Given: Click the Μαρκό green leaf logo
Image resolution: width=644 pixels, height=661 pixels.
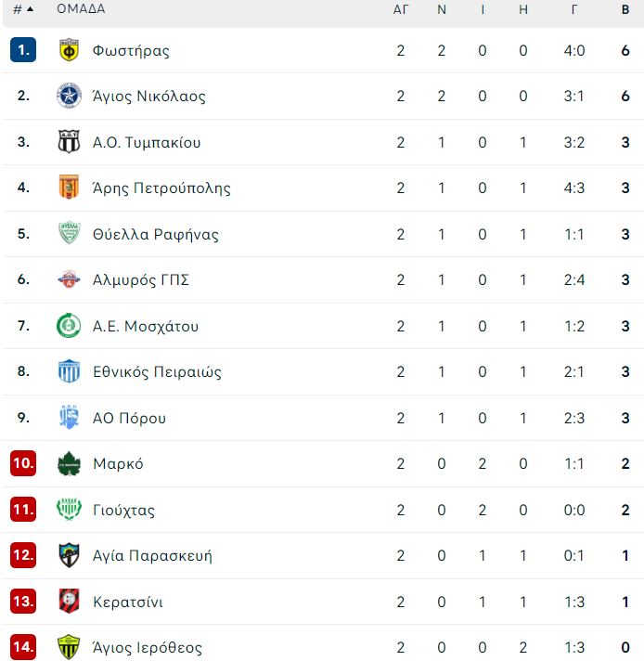Looking at the screenshot, I should (x=69, y=463).
